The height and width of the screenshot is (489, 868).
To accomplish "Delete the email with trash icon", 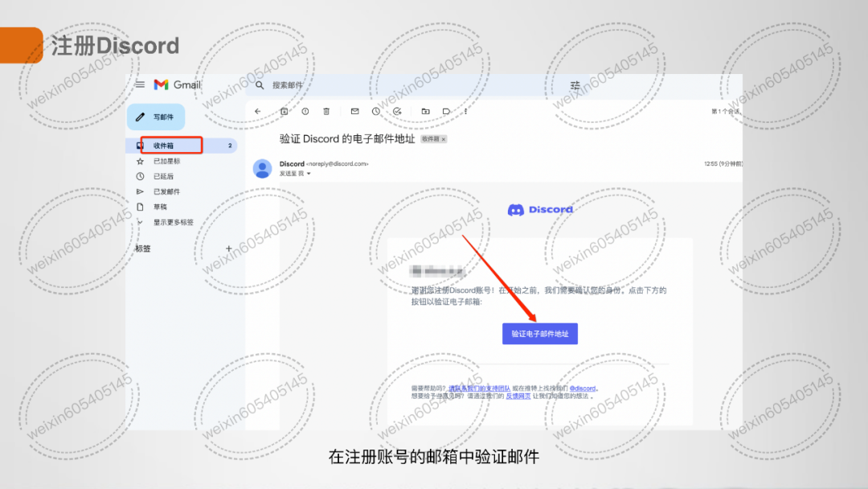I will pyautogui.click(x=326, y=111).
